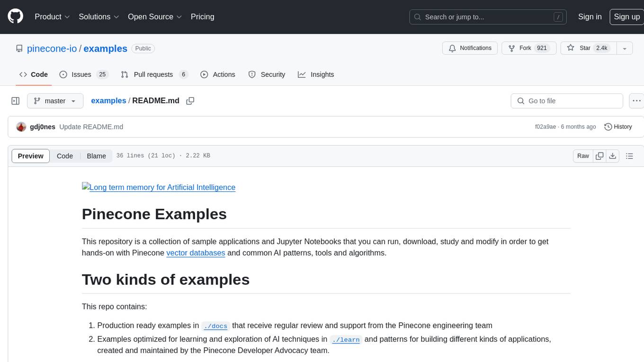Open the pinecone-io owner profile

pos(52,48)
